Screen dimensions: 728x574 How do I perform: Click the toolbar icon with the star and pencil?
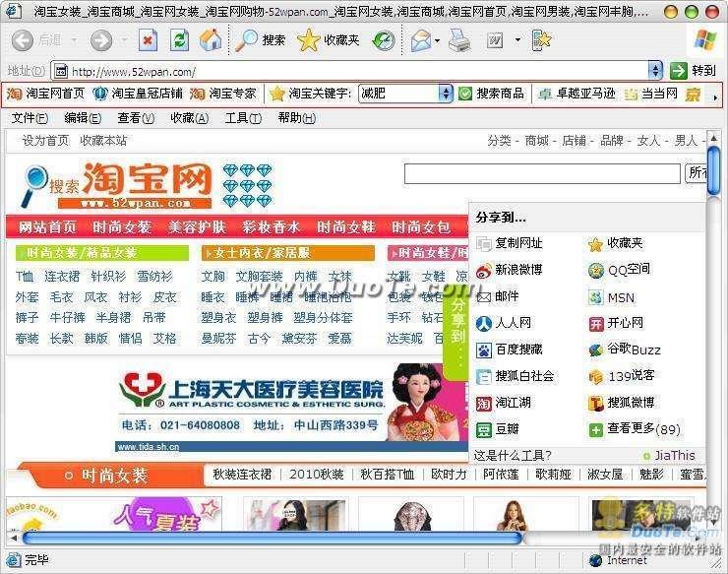pos(541,40)
